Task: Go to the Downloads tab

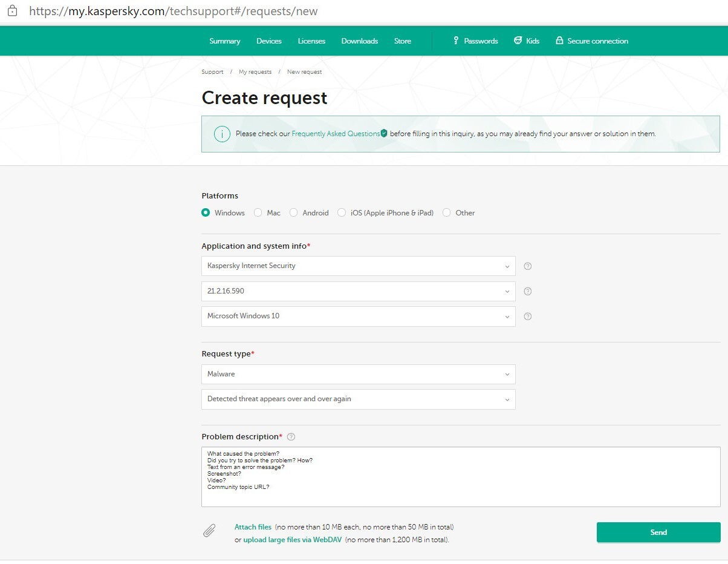Action: (x=360, y=41)
